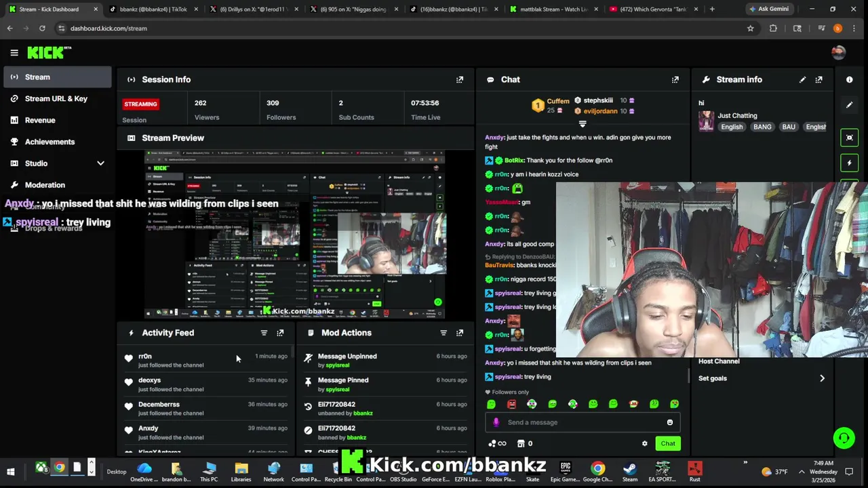
Task: Show hidden system tray icons
Action: pos(802,472)
